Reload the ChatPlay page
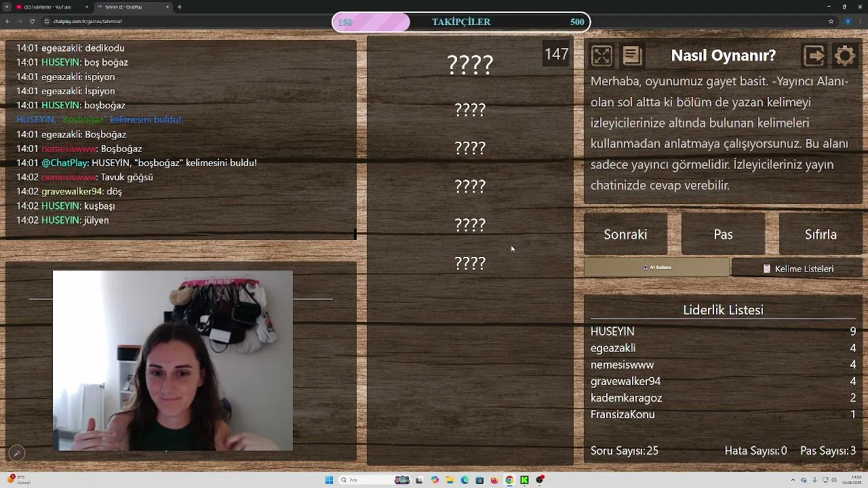 coord(32,21)
